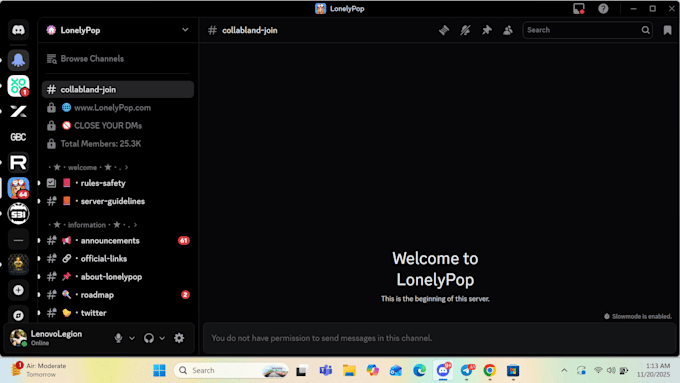Screen dimensions: 680x383
Task: Select the LonelyPop server icon in sidebar
Action: (x=18, y=188)
